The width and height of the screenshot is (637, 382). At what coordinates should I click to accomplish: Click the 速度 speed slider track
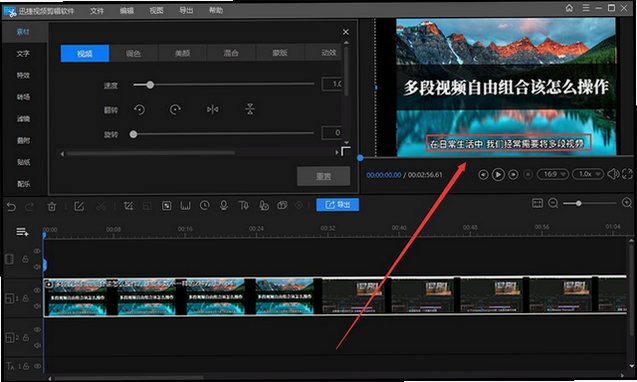point(224,85)
